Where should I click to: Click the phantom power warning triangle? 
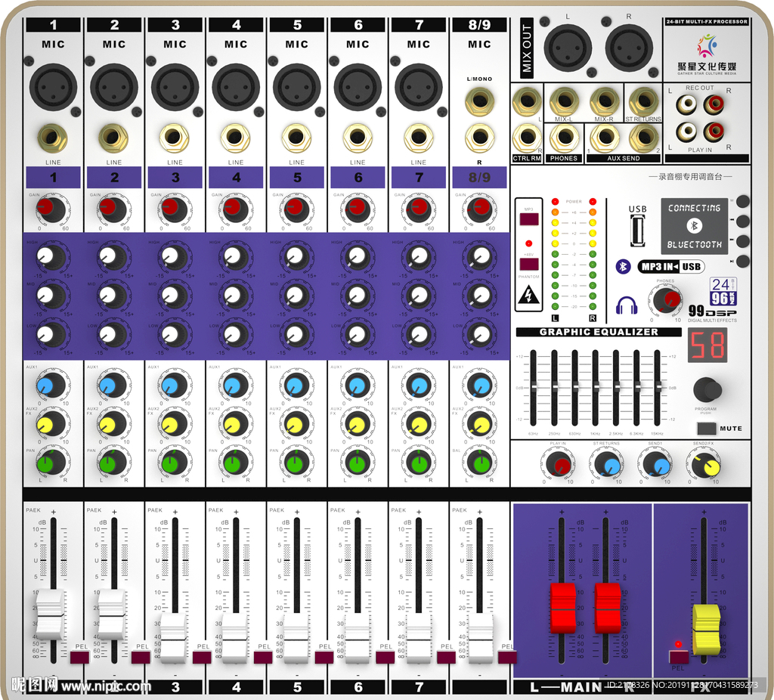[529, 295]
